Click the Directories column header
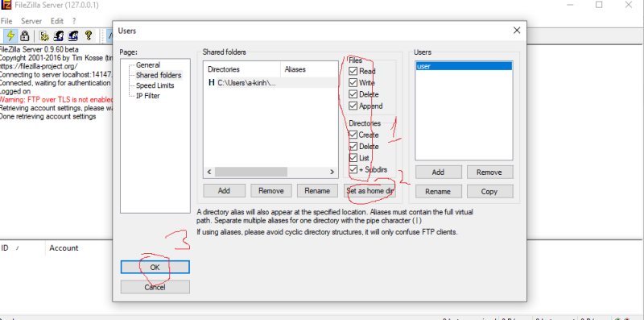Screen dimensions: 644x320 (x=242, y=69)
